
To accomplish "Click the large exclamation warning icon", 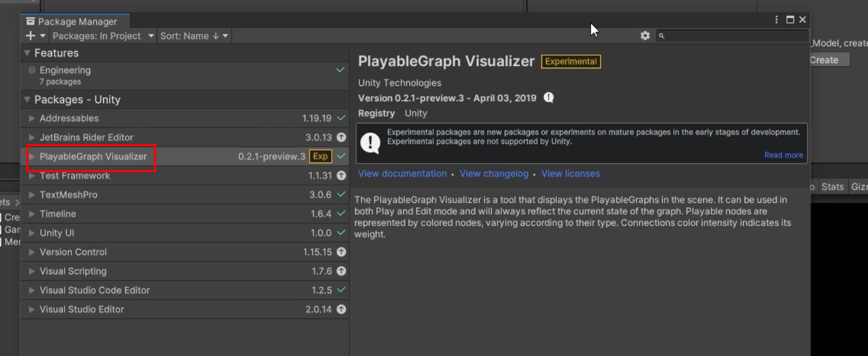I will click(370, 143).
